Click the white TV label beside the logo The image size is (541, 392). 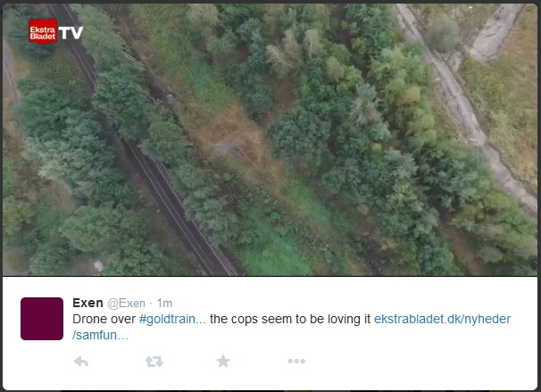click(71, 33)
